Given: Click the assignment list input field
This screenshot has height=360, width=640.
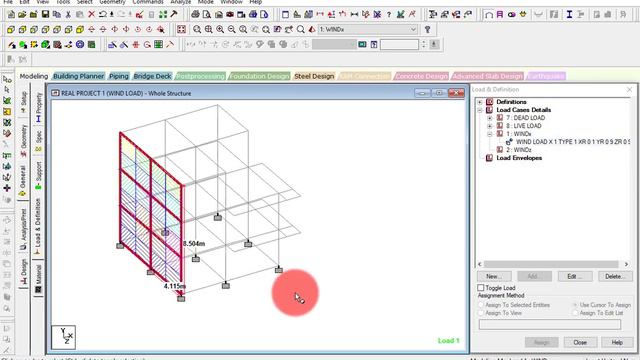Looking at the screenshot, I should coord(550,324).
